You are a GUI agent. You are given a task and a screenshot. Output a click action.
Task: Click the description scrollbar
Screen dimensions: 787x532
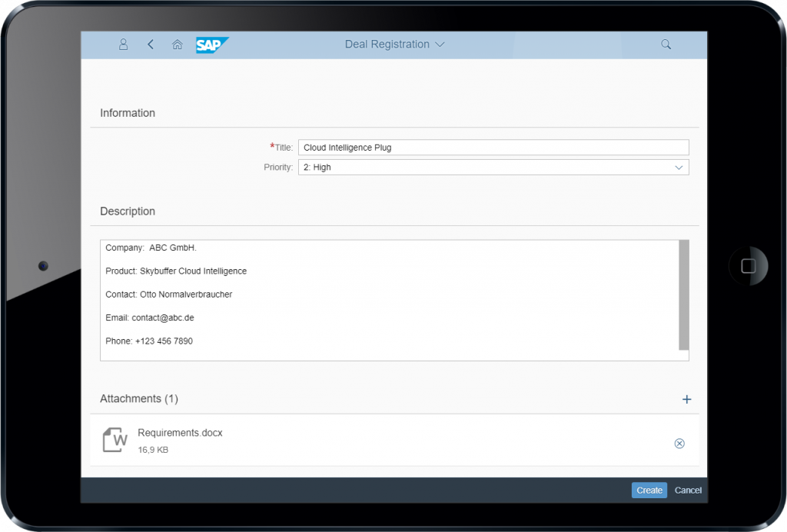[x=683, y=294]
